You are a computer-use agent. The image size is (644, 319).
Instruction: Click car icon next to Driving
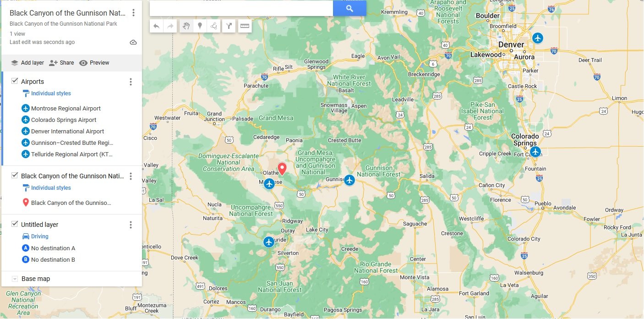[x=26, y=236]
